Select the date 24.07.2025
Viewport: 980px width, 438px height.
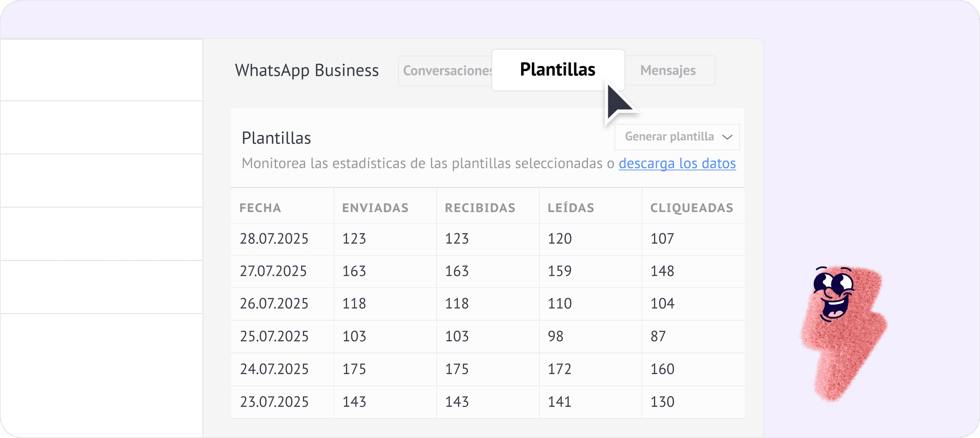[274, 369]
